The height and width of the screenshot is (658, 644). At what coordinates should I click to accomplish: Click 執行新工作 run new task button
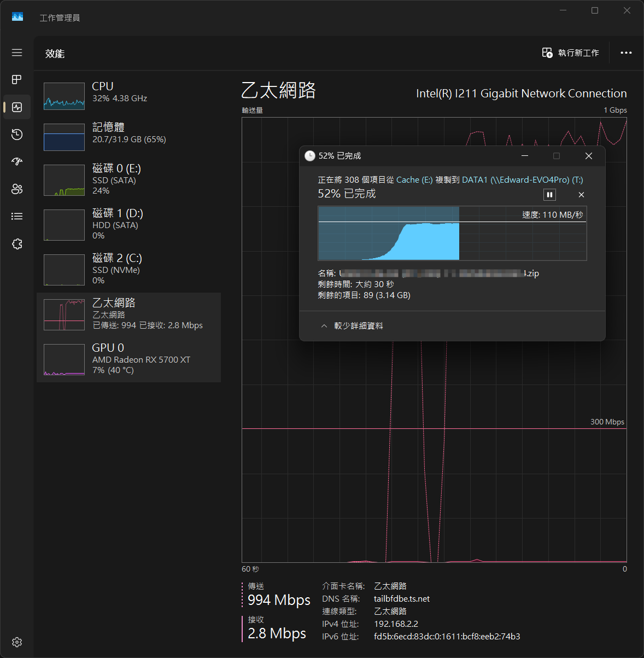(x=570, y=53)
